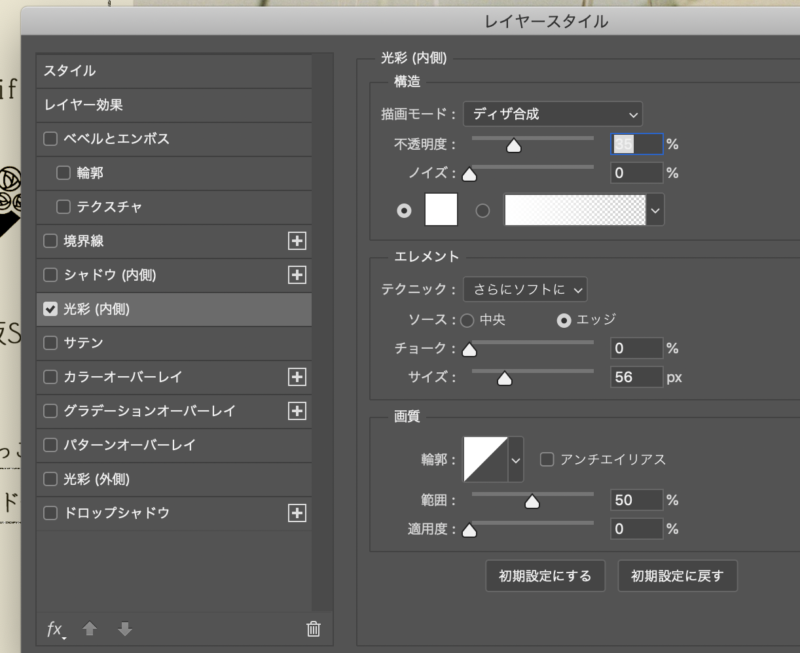
Task: Click the plus icon next to シャドウ (内側)
Action: tap(297, 275)
